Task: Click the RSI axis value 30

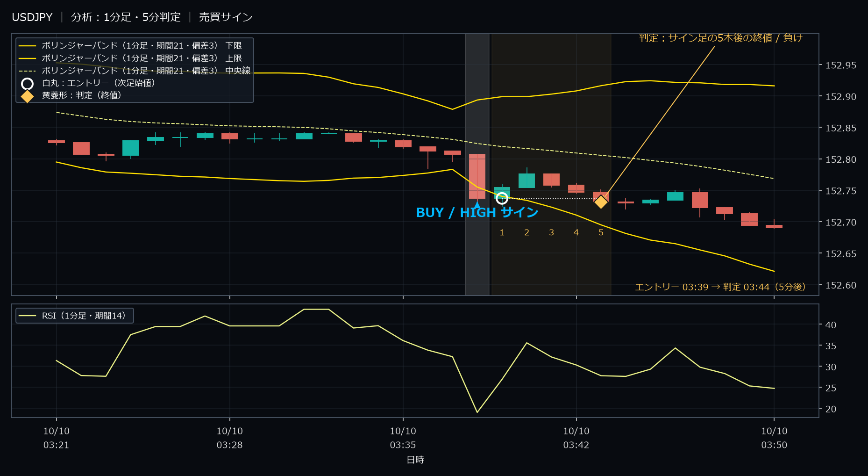Action: pos(831,367)
